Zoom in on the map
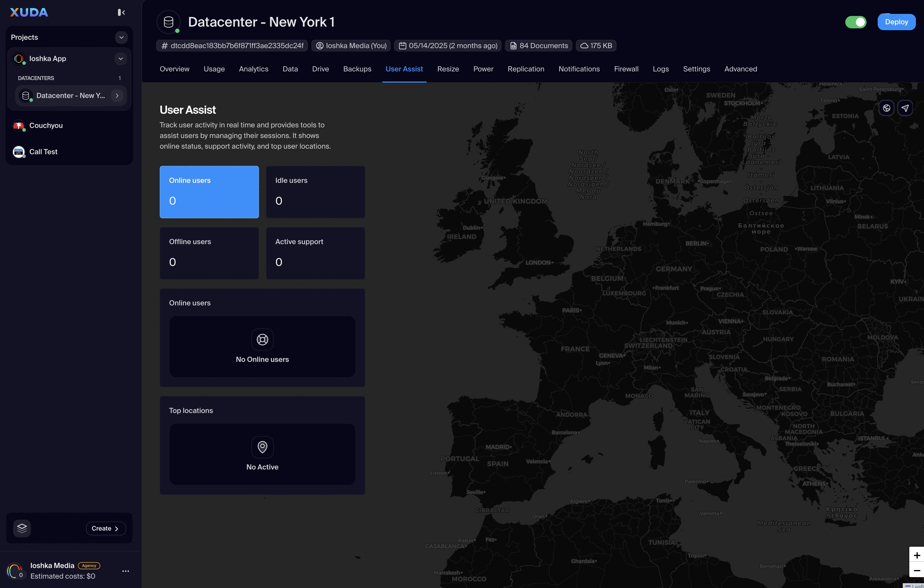 coord(917,555)
